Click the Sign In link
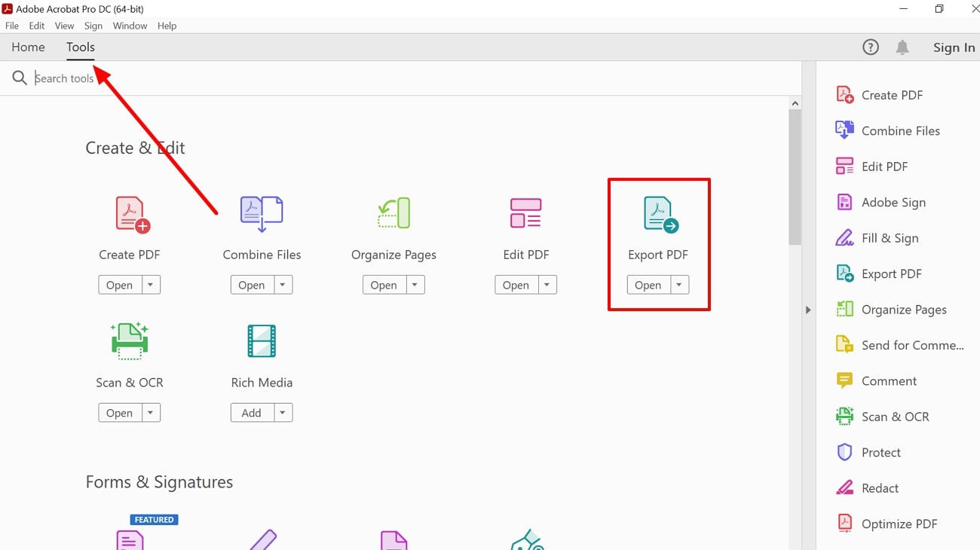 pos(954,47)
